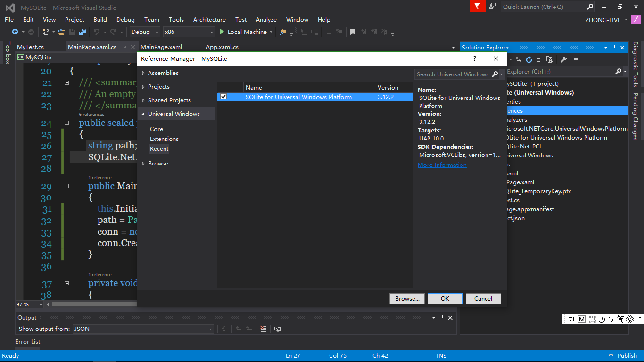Viewport: 644px width, 362px height.
Task: Click Clear All in Output panel
Action: (263, 329)
